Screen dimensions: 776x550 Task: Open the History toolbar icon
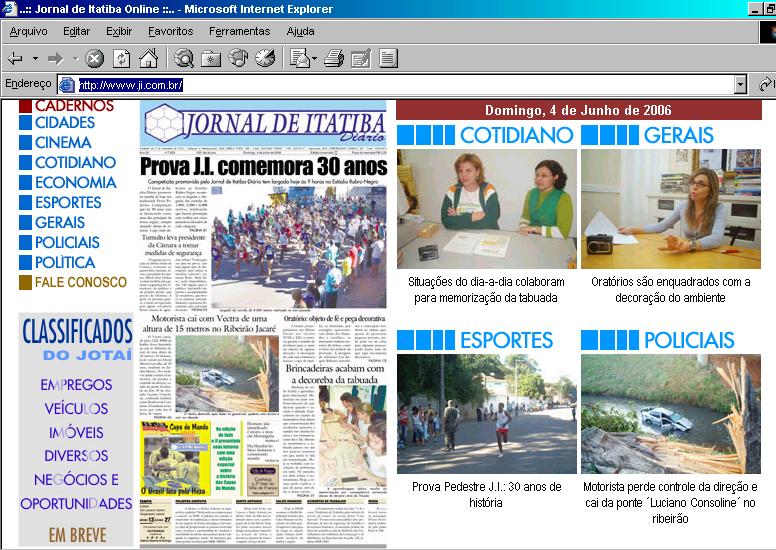pyautogui.click(x=265, y=58)
